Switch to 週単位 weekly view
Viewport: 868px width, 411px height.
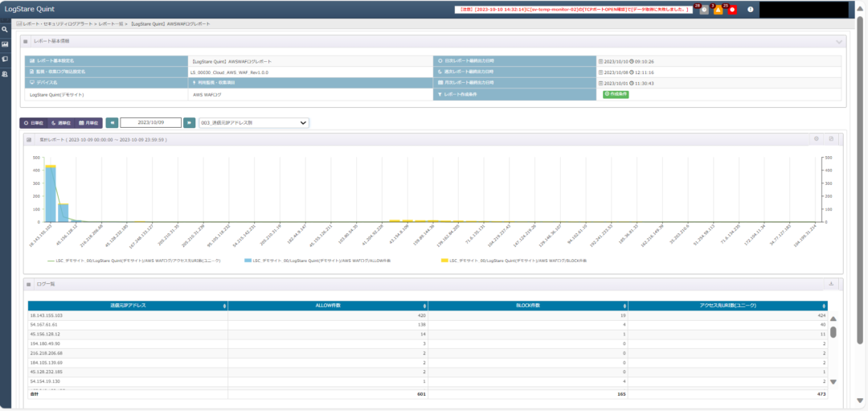[60, 122]
